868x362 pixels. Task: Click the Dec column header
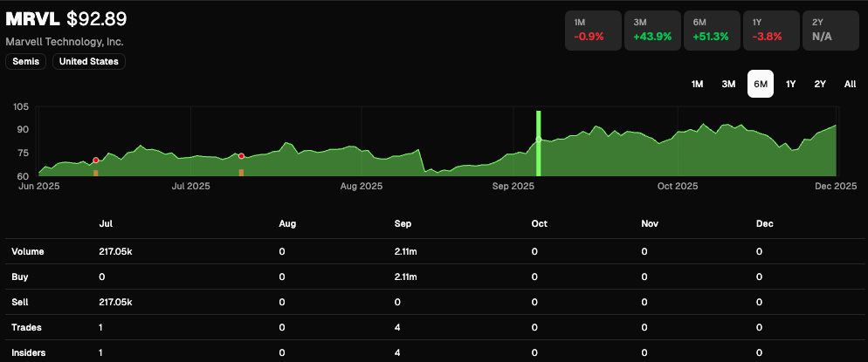(x=764, y=224)
